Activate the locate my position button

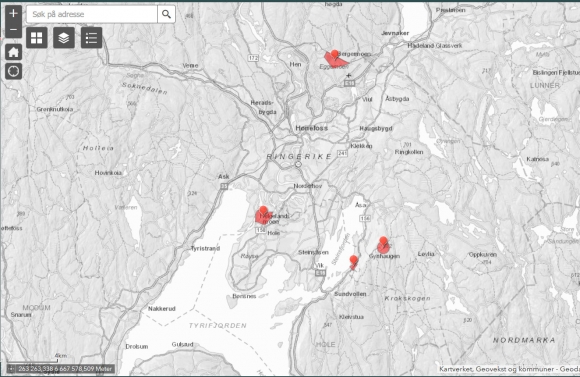pyautogui.click(x=13, y=71)
